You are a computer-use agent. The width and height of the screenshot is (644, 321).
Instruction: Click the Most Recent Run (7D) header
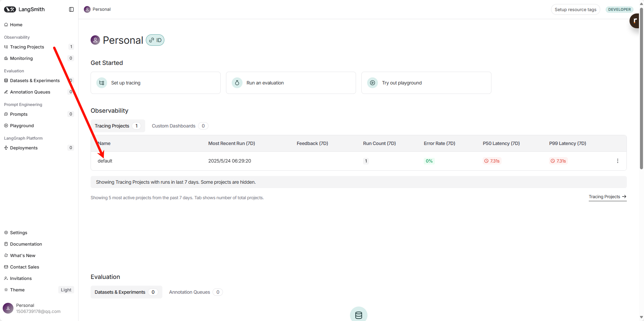(x=232, y=143)
